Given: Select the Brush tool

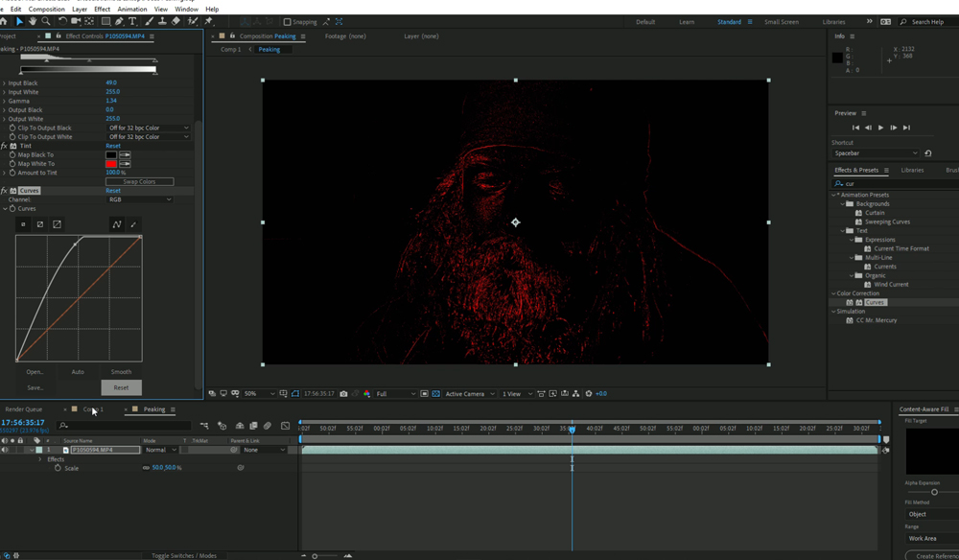Looking at the screenshot, I should coord(150,21).
